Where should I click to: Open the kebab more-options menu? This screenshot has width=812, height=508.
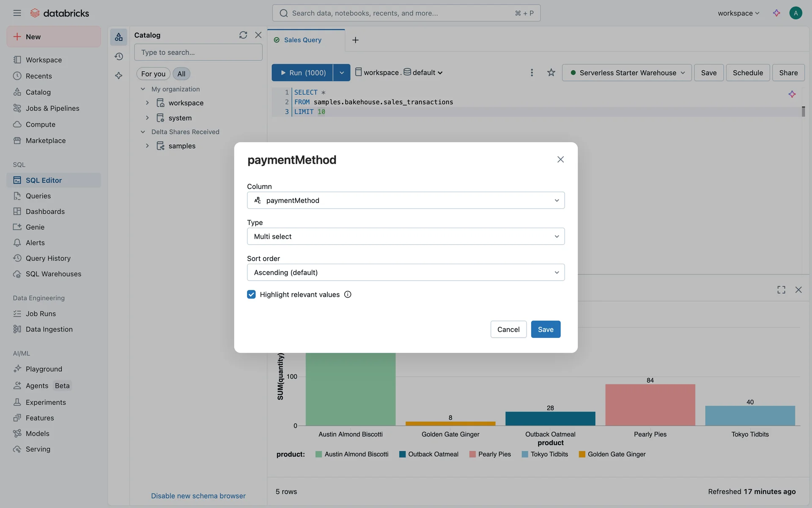click(x=532, y=73)
